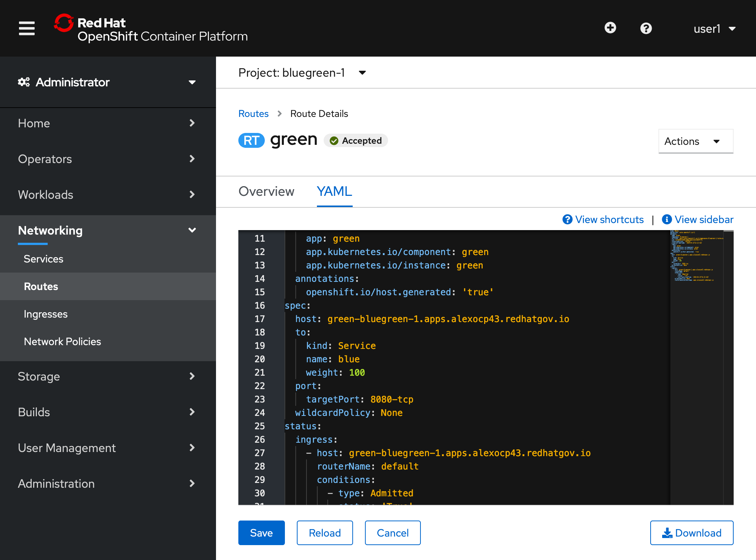
Task: Cancel YAML editing
Action: 393,533
